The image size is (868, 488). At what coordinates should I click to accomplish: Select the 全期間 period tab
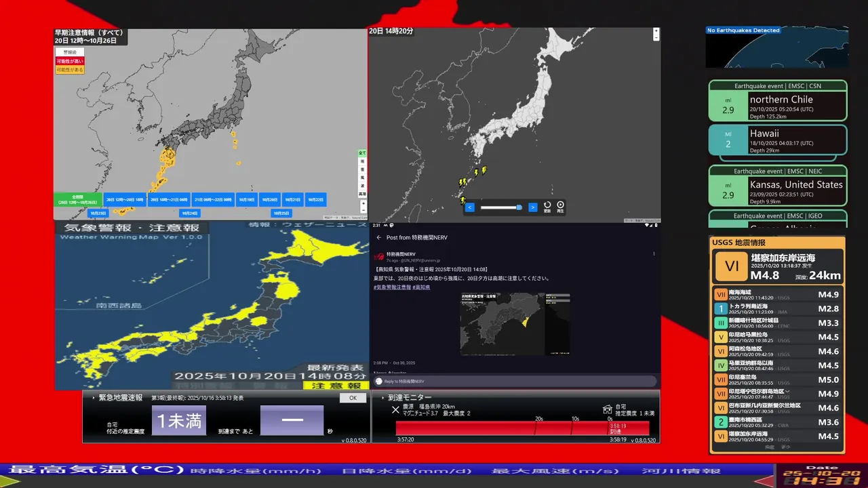pos(78,199)
